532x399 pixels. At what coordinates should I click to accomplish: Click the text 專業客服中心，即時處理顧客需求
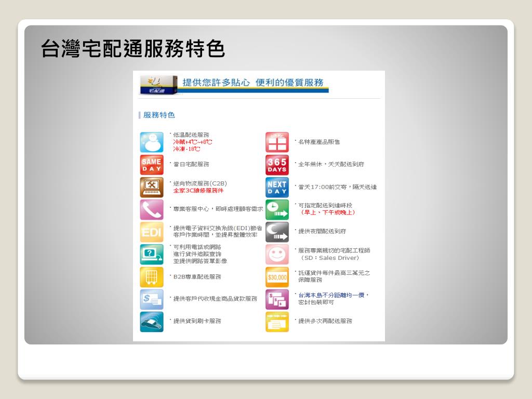(x=218, y=209)
